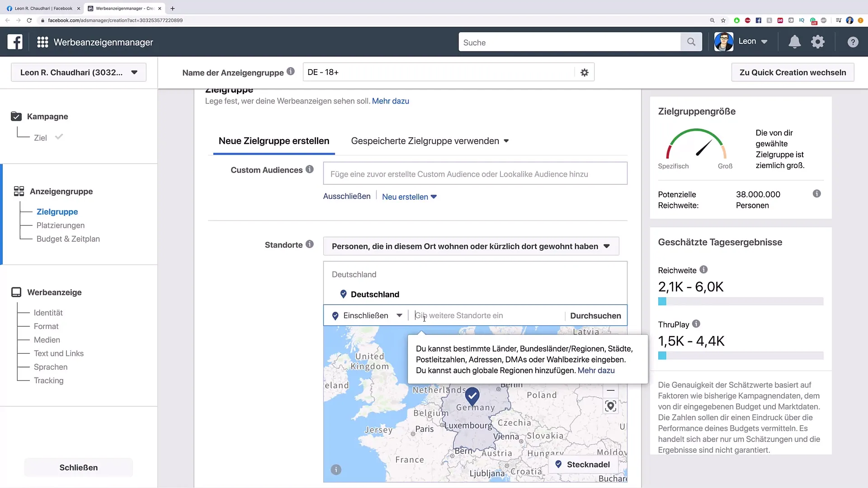Open the settings gear in top bar
The height and width of the screenshot is (488, 868).
pos(818,42)
